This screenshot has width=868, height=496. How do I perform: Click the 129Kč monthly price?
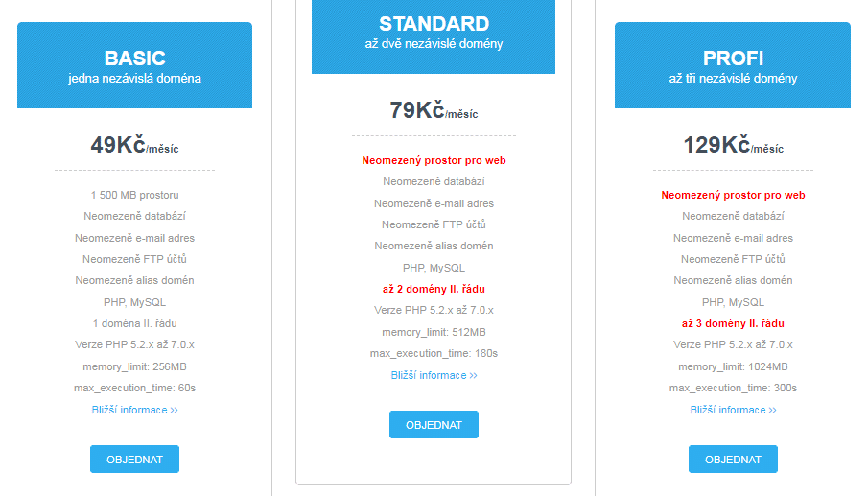(x=733, y=145)
